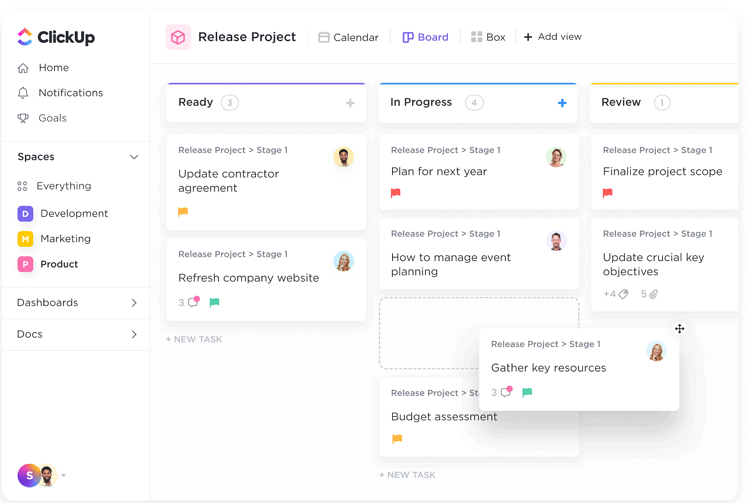Add task with plus in Ready column

click(x=351, y=103)
